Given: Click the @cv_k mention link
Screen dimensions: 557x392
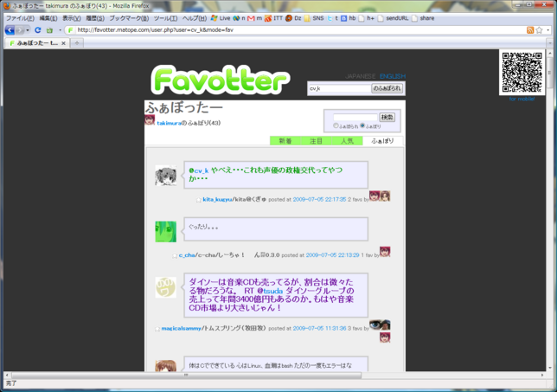Looking at the screenshot, I should click(x=199, y=171).
